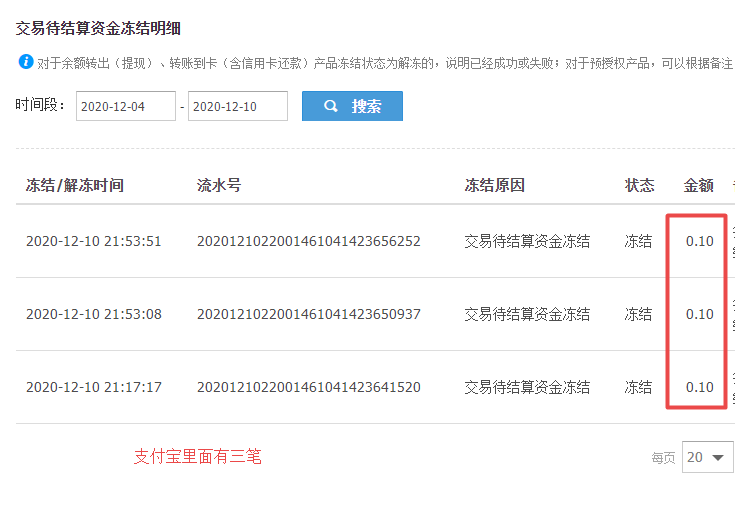Select serial number ending in 656252
Image resolution: width=735 pixels, height=524 pixels.
pos(308,241)
